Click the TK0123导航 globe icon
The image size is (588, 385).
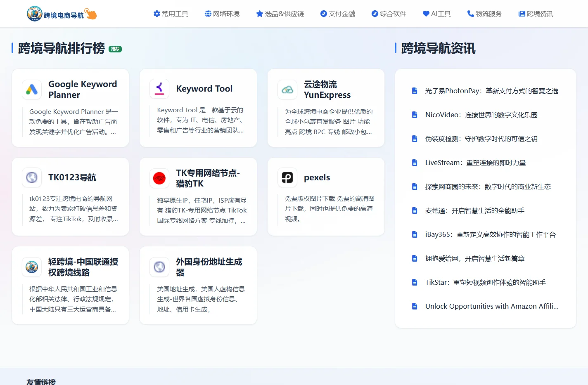32,177
